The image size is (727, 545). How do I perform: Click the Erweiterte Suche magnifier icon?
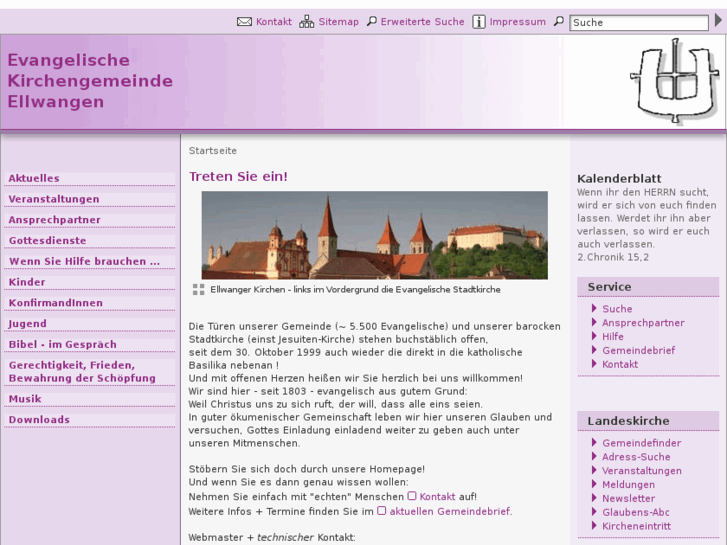(372, 22)
